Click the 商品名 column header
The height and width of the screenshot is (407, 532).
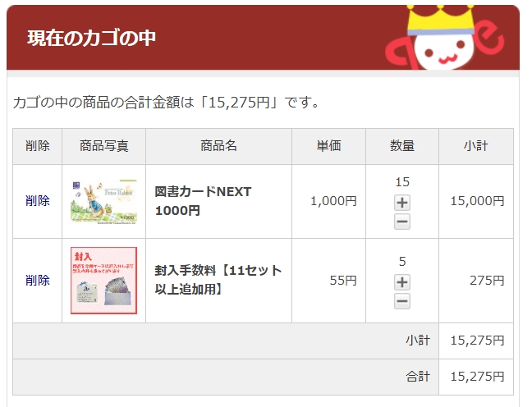tap(218, 146)
